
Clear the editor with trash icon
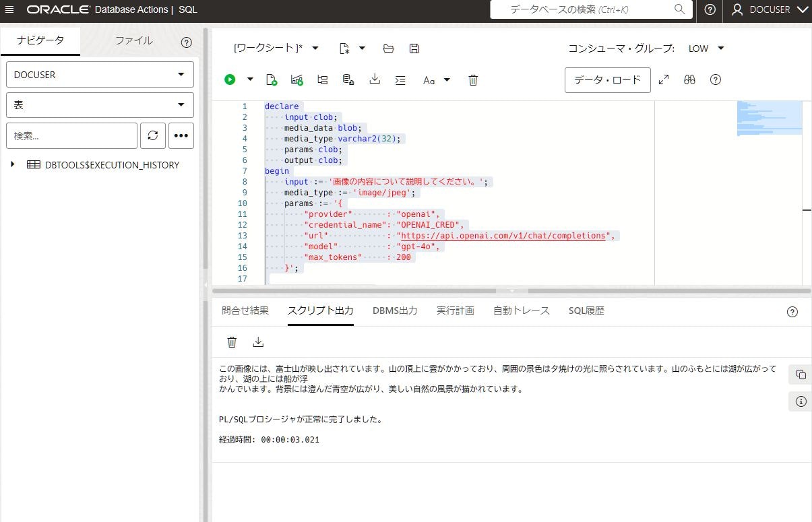point(473,79)
